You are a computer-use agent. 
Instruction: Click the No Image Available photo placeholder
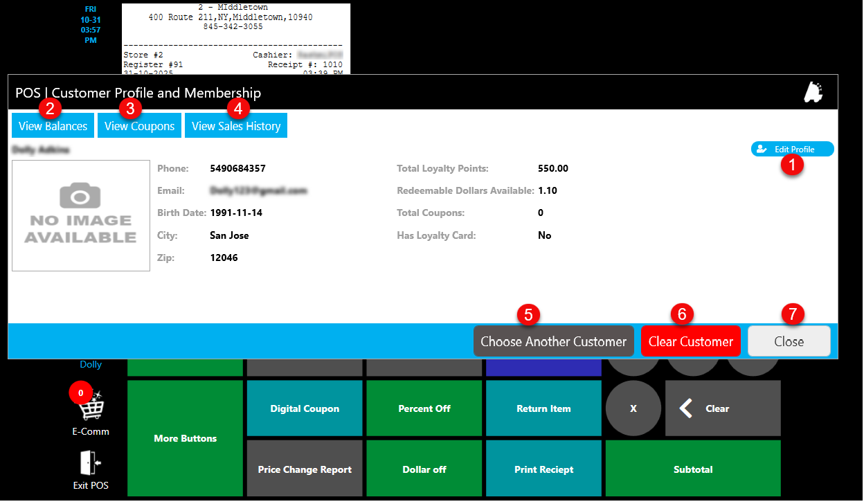click(81, 216)
